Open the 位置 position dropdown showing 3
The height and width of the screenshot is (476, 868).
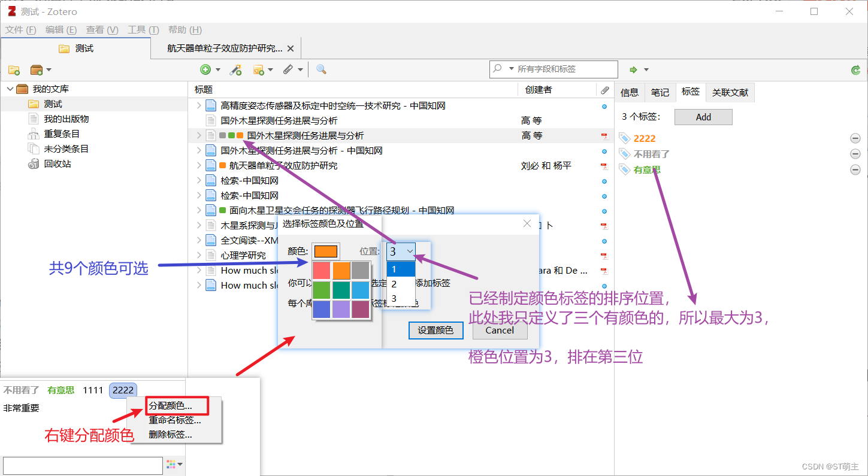(401, 251)
